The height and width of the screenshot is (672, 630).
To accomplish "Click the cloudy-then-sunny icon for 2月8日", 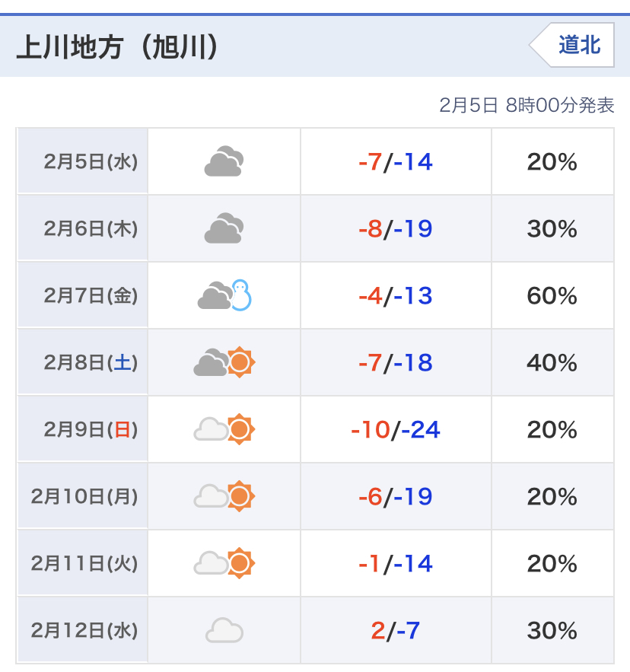I will [224, 363].
